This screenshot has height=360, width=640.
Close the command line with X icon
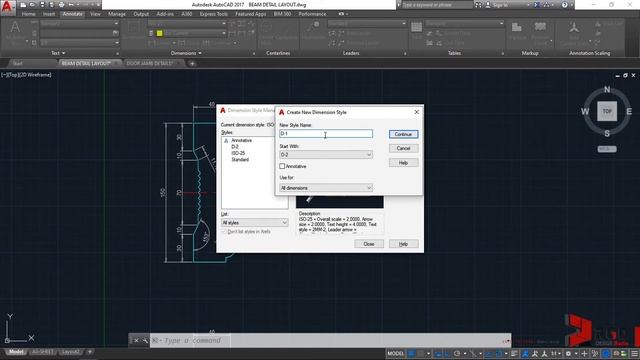136,340
